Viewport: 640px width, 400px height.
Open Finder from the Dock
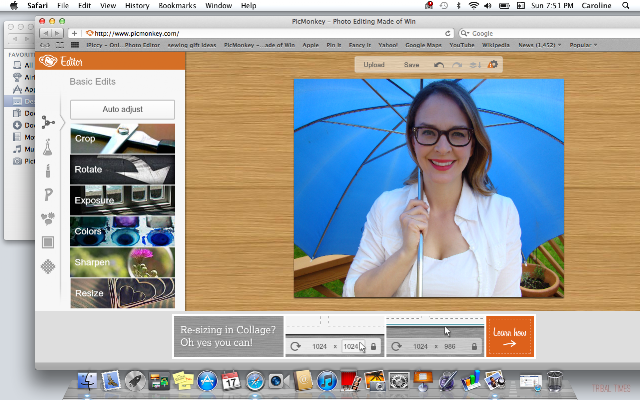pos(87,381)
